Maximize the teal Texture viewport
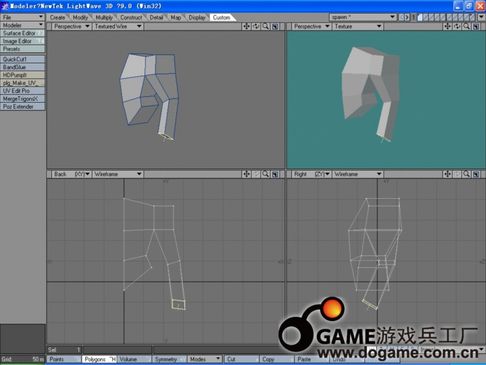This screenshot has width=486, height=365. (x=476, y=26)
